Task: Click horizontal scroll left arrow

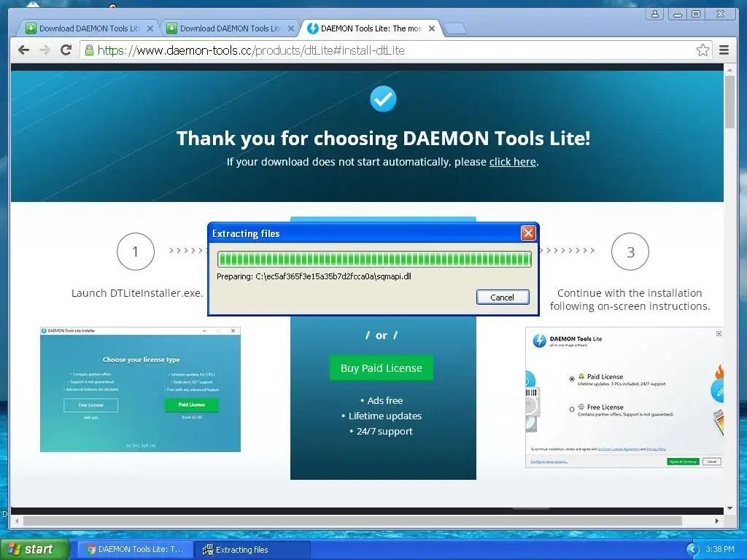Action: [x=18, y=521]
